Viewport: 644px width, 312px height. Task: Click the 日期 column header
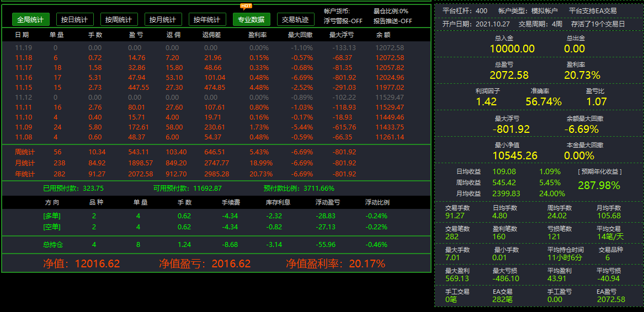coord(22,35)
